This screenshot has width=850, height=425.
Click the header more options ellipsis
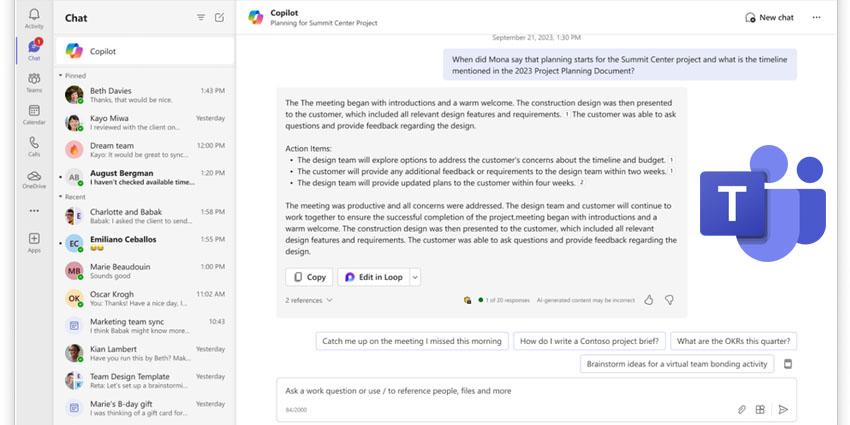coord(816,17)
